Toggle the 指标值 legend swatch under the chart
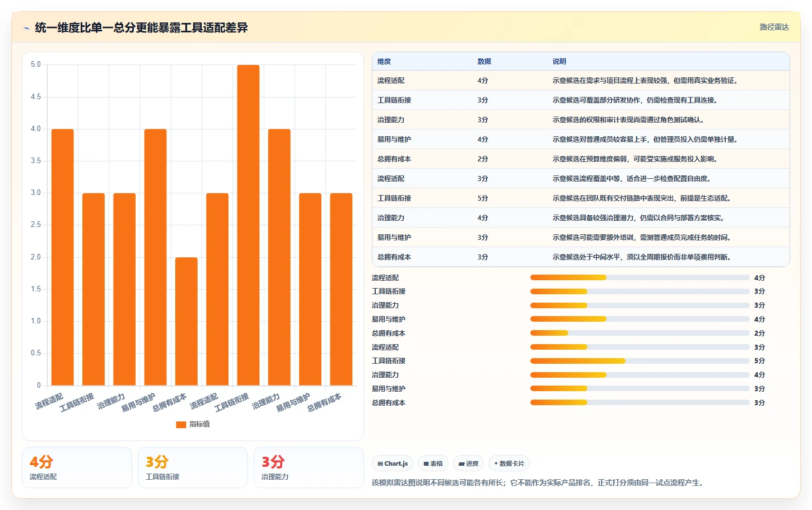Screen dimensions: 812x510 (181, 424)
